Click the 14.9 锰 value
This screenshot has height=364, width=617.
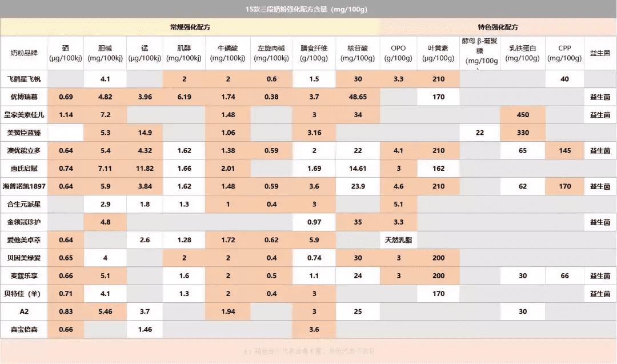pos(145,133)
